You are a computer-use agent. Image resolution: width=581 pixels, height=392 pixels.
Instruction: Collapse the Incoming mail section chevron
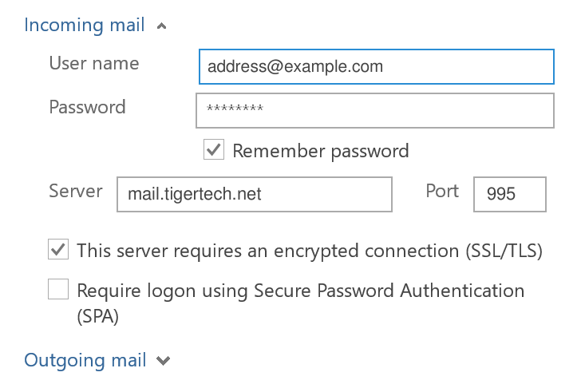click(x=162, y=26)
